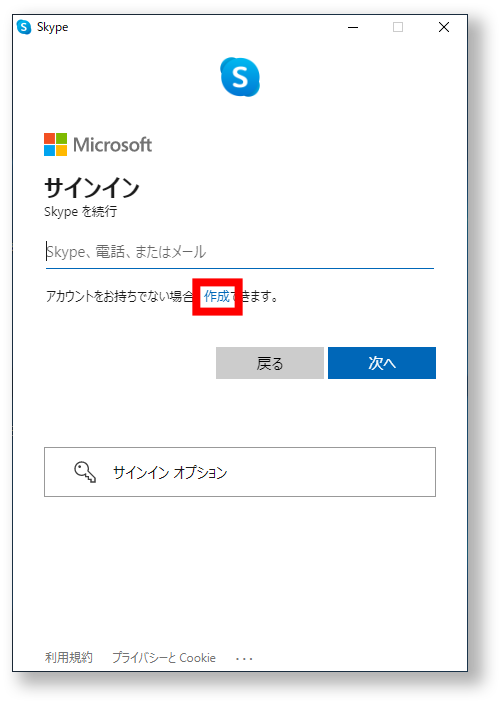Click the blue 次へ button
Screen dimensions: 503x705
(382, 363)
